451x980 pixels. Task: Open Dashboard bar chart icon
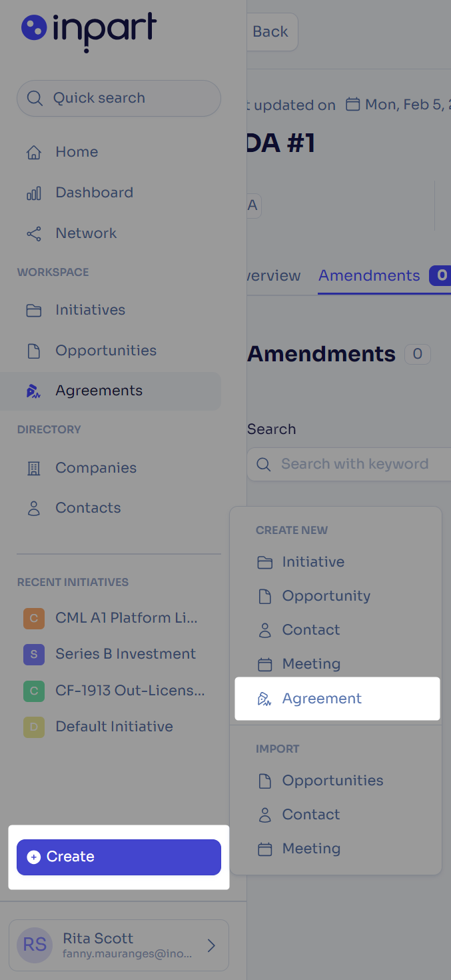pyautogui.click(x=33, y=193)
